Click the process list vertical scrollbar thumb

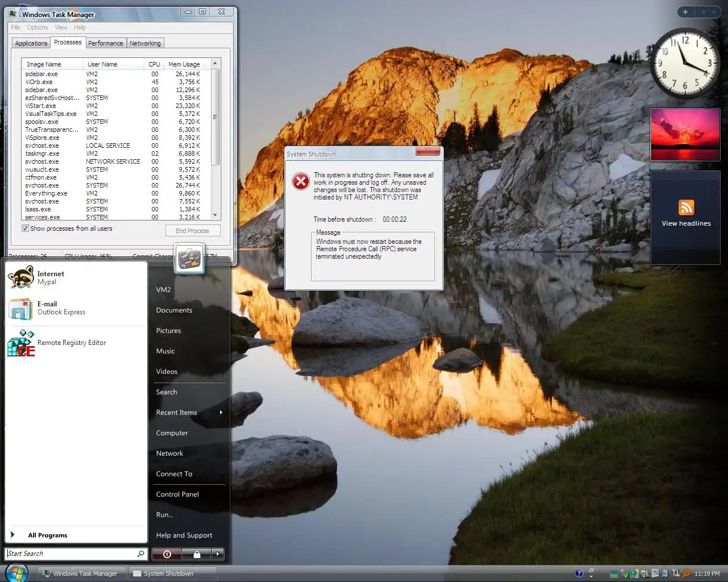pos(215,118)
